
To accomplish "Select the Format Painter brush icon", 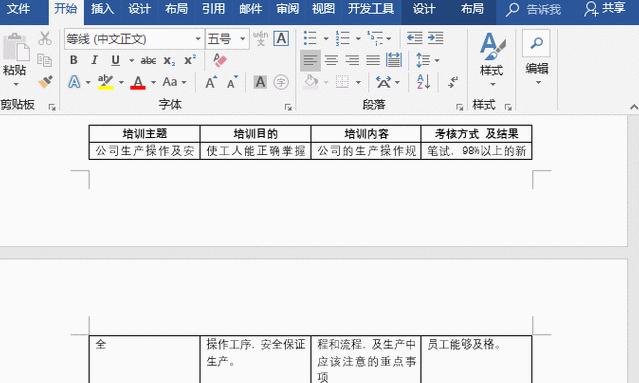I will coord(45,81).
